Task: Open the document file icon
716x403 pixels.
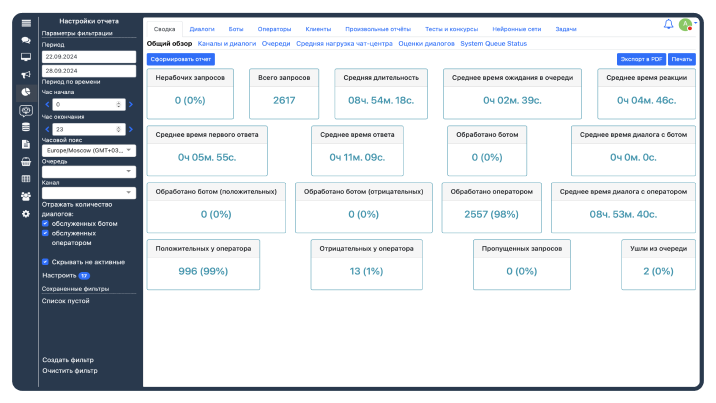Action: pos(26,144)
